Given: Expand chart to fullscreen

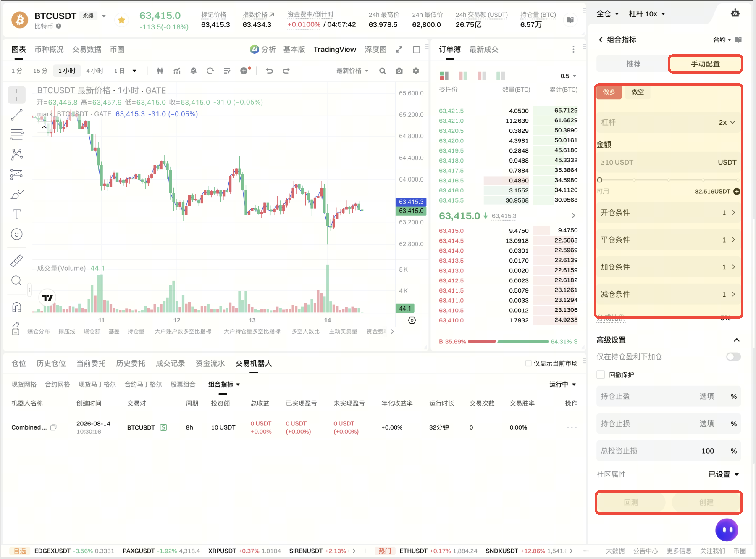Looking at the screenshot, I should pyautogui.click(x=399, y=49).
